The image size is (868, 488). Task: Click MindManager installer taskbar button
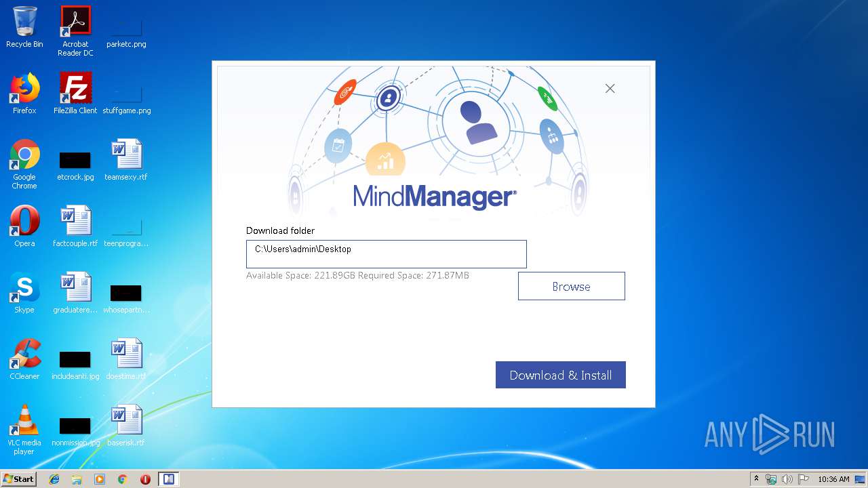coord(168,479)
